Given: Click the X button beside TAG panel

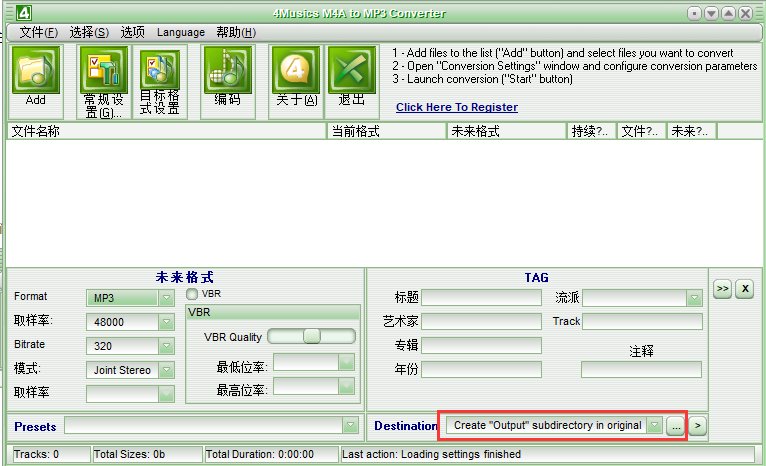Looking at the screenshot, I should 745,289.
